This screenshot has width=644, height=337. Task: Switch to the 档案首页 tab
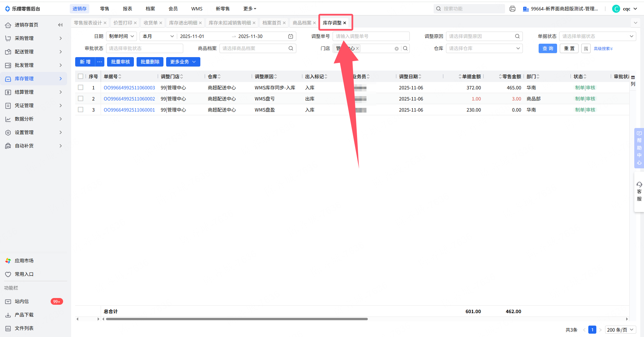[272, 23]
